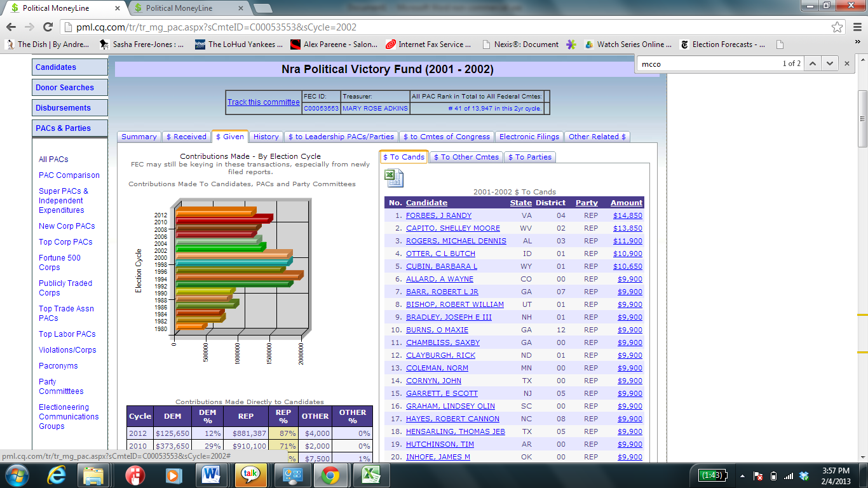Open the 'Nexis®: Document' bookmark
This screenshot has width=868, height=488.
[x=521, y=44]
